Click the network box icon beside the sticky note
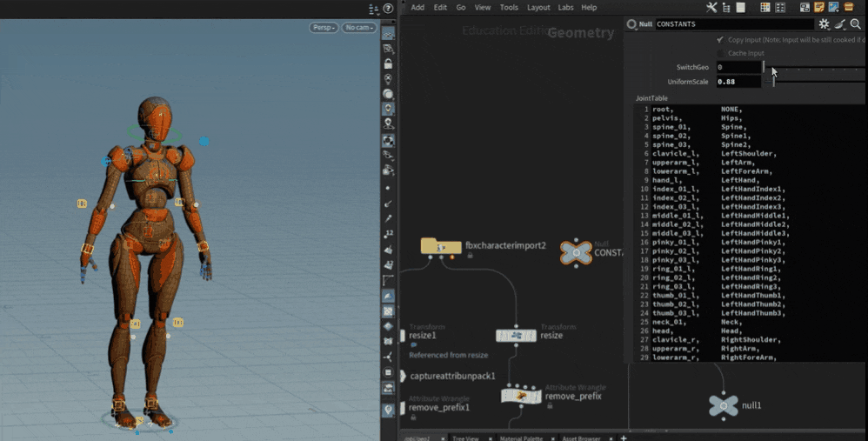 click(x=805, y=7)
